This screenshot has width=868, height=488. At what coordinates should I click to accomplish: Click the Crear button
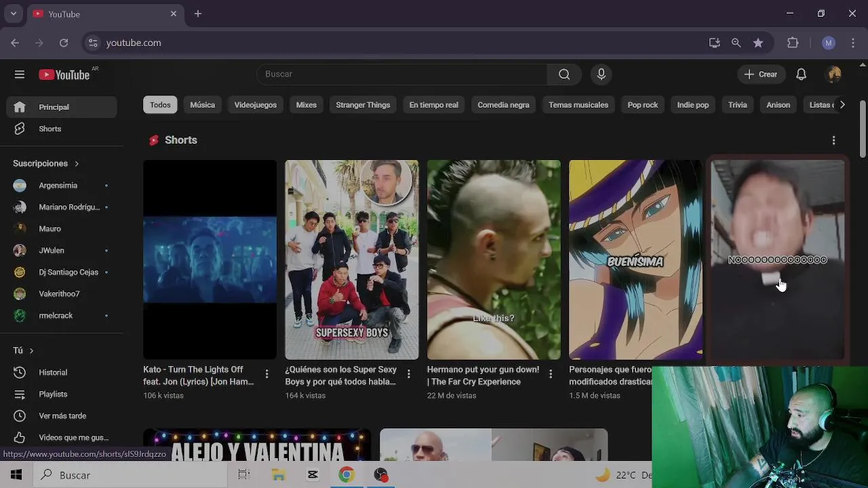tap(761, 75)
